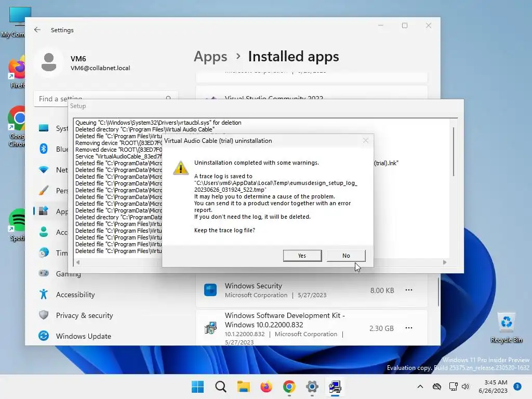The width and height of the screenshot is (532, 399).
Task: Click the Time & language clock icon
Action: tap(44, 253)
